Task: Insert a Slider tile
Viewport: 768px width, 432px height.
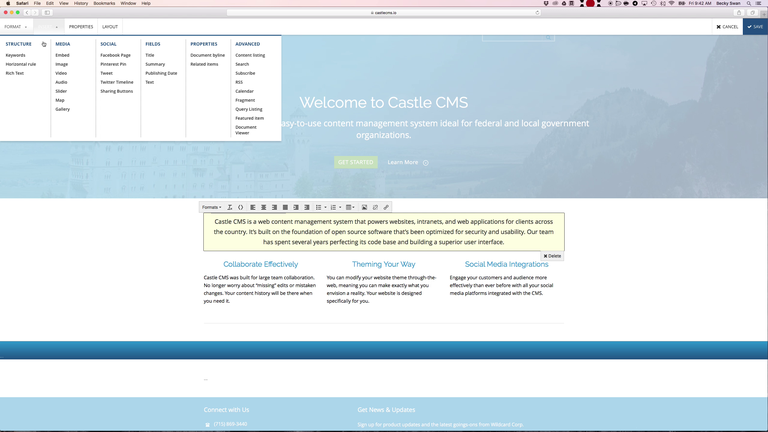Action: click(x=61, y=91)
